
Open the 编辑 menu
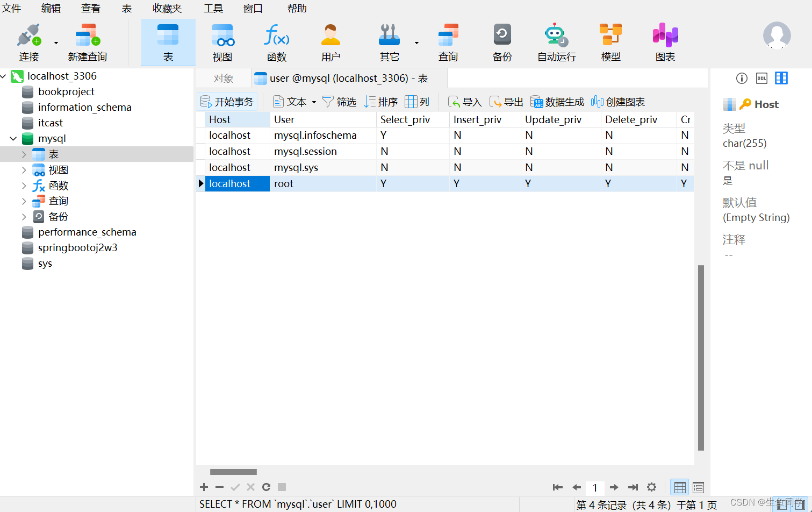click(51, 9)
